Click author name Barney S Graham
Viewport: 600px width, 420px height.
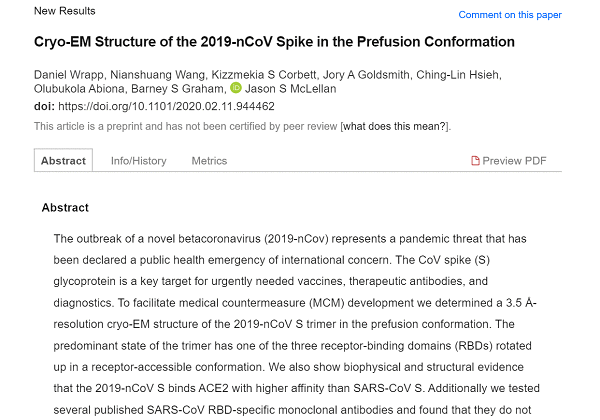tap(177, 89)
